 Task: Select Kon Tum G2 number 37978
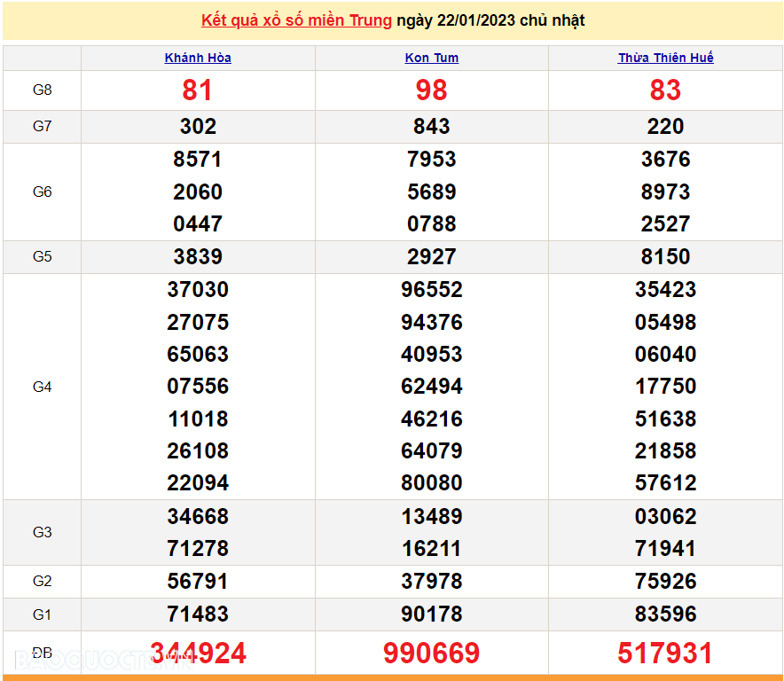tap(432, 582)
